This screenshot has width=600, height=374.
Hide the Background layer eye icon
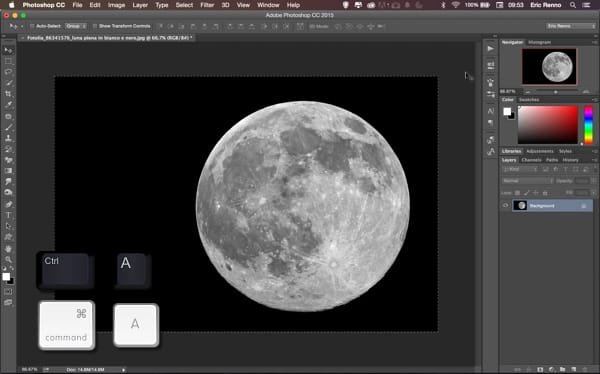pos(505,206)
